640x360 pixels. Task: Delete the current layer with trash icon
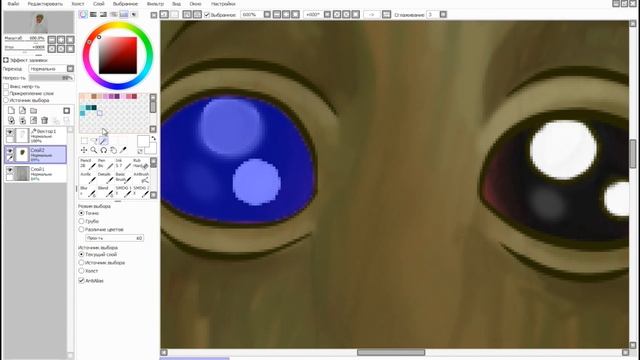44,120
